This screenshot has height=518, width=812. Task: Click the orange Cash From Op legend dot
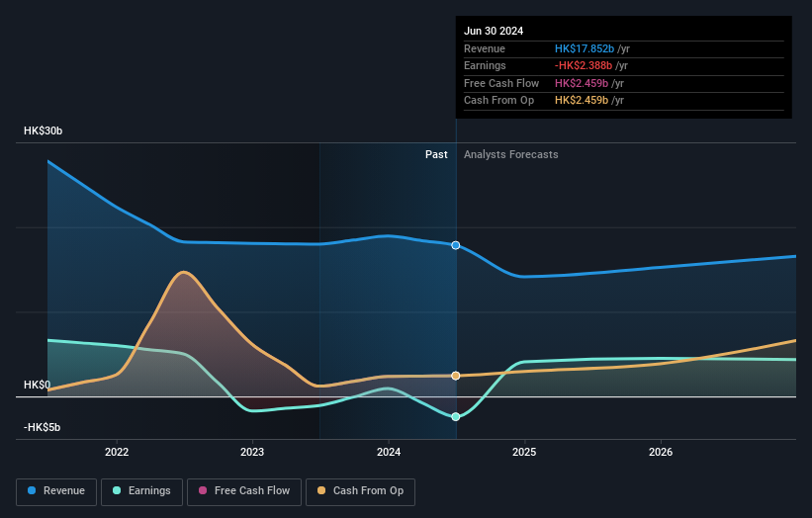point(321,490)
